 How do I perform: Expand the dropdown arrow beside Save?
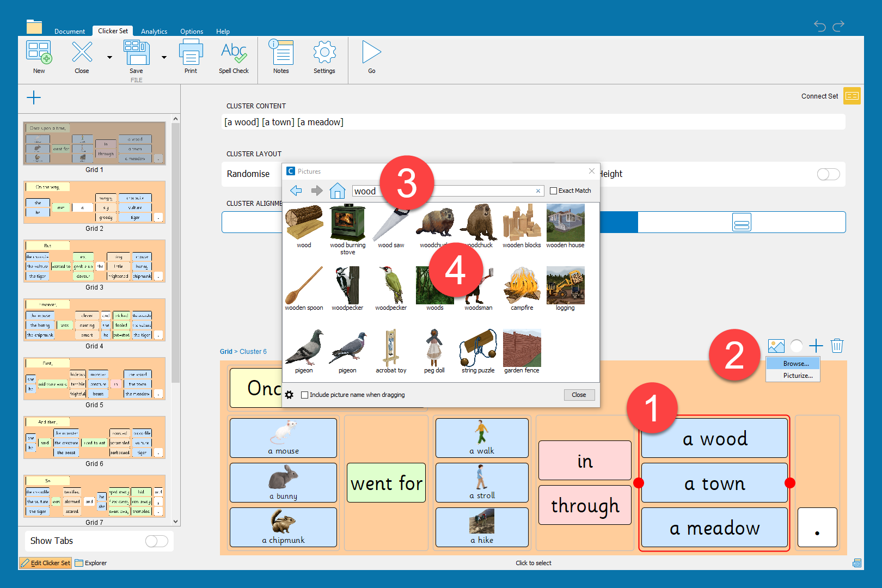[x=164, y=57]
